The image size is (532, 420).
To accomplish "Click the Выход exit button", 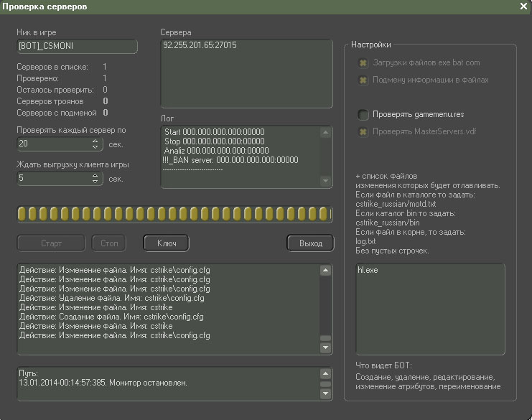I will click(310, 243).
